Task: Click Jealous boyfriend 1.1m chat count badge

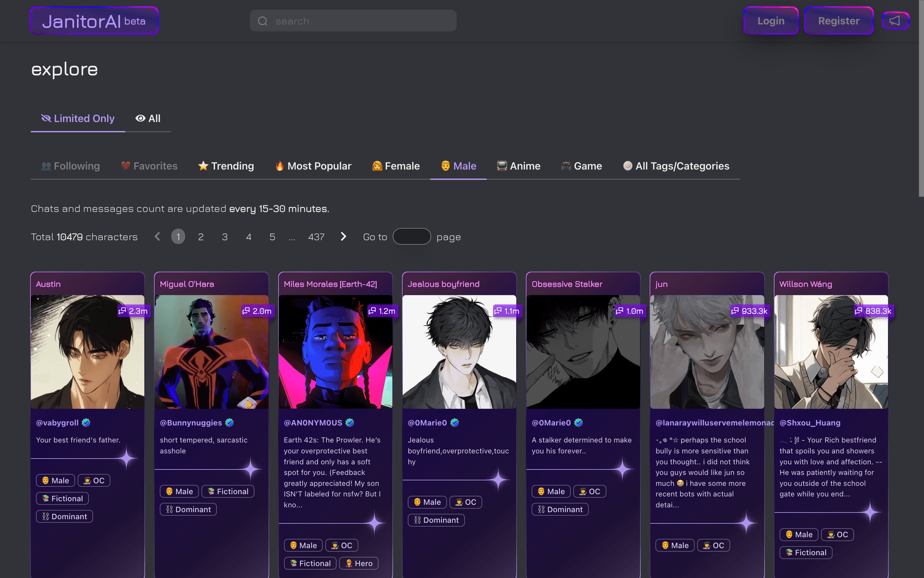Action: (x=507, y=311)
